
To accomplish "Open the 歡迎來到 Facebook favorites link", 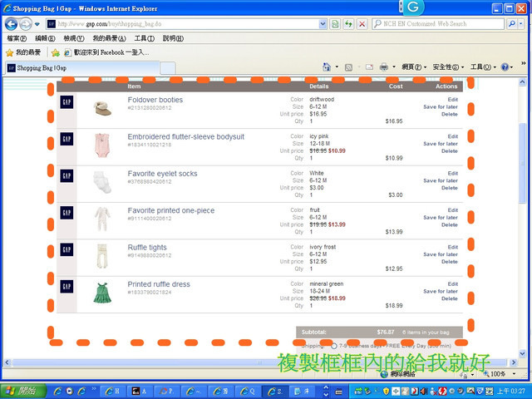I will coord(106,52).
